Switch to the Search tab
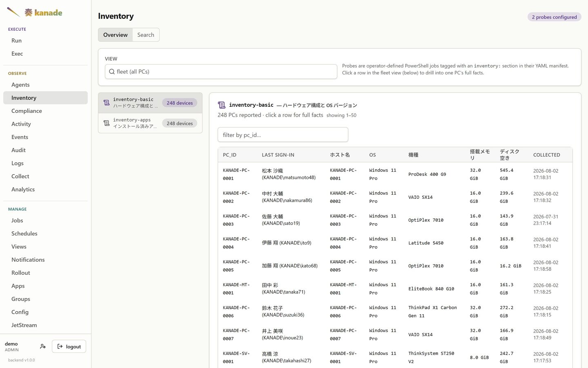This screenshot has height=368, width=588. coord(146,35)
